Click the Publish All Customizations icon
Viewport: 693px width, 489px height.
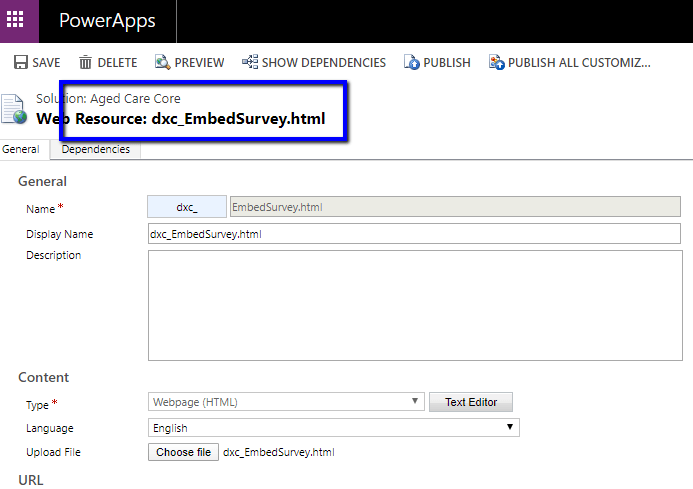[496, 62]
